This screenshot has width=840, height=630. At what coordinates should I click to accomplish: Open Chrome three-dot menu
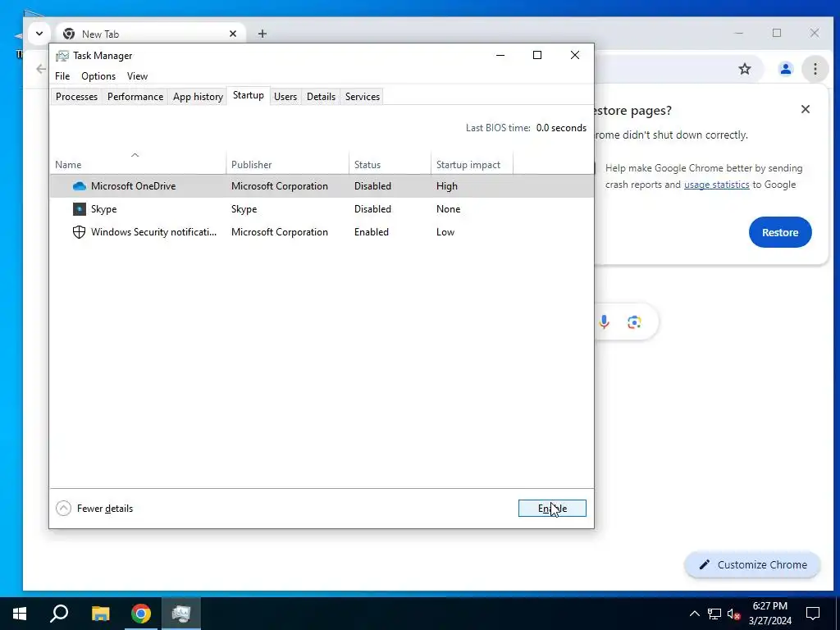click(x=815, y=69)
